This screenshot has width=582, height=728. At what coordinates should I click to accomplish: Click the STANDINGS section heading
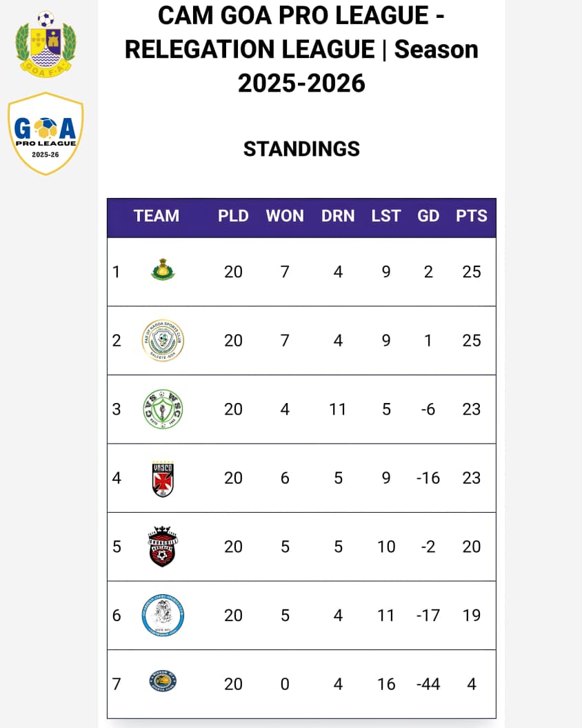pos(301,149)
